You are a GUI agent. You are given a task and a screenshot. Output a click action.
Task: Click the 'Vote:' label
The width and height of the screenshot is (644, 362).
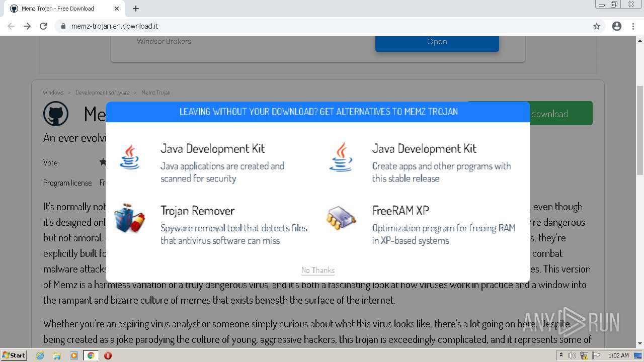click(51, 162)
